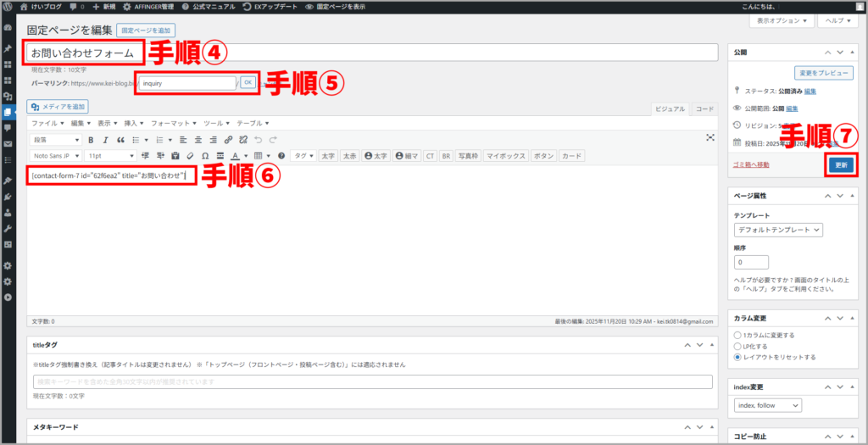Screen dimensions: 868x445
Task: Insert a link with the link icon
Action: point(229,140)
